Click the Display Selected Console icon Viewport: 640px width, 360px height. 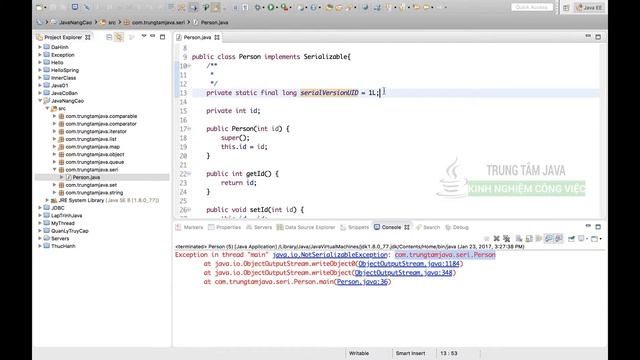[582, 239]
